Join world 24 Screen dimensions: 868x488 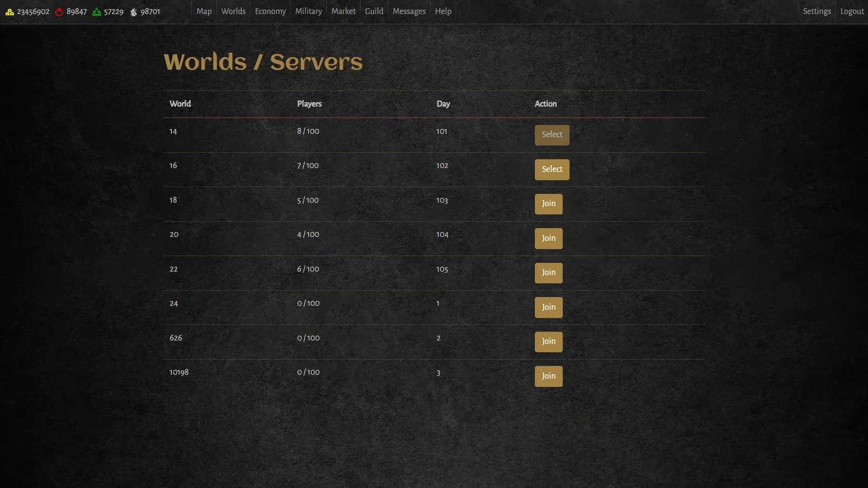[548, 307]
